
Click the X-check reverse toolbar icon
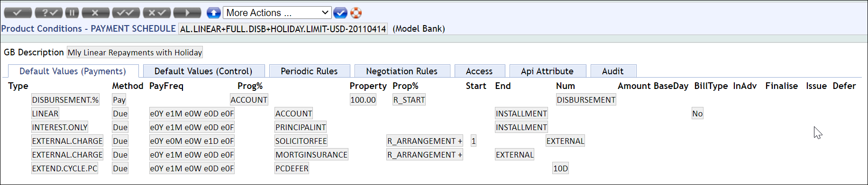156,13
